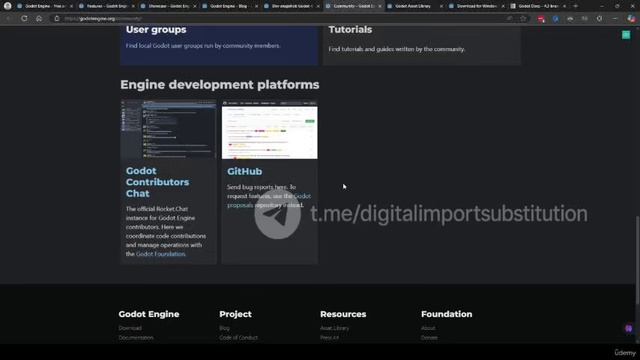Open the browser extensions puzzle icon
Image resolution: width=640 pixels, height=360 pixels.
tap(599, 19)
